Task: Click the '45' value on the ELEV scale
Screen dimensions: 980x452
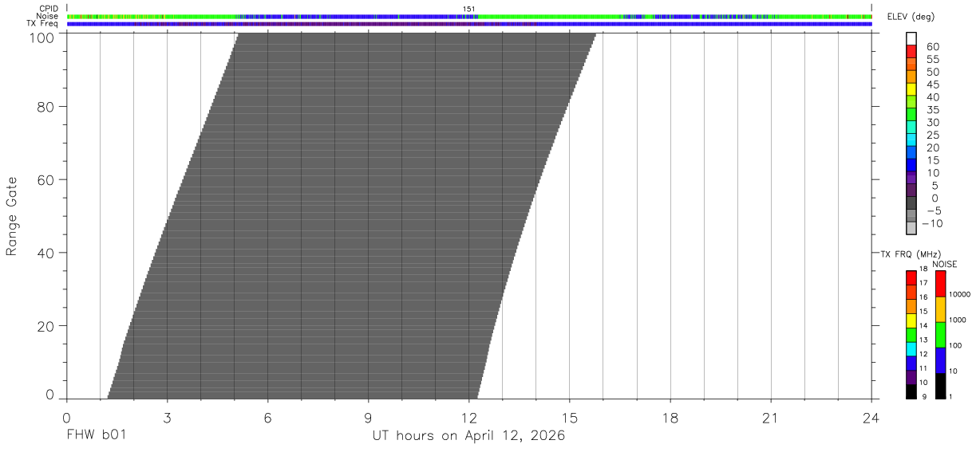Action: (x=933, y=85)
